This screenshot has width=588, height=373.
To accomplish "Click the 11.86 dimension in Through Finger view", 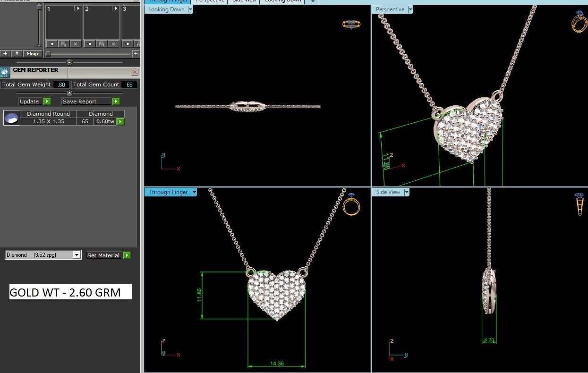I will [x=200, y=295].
